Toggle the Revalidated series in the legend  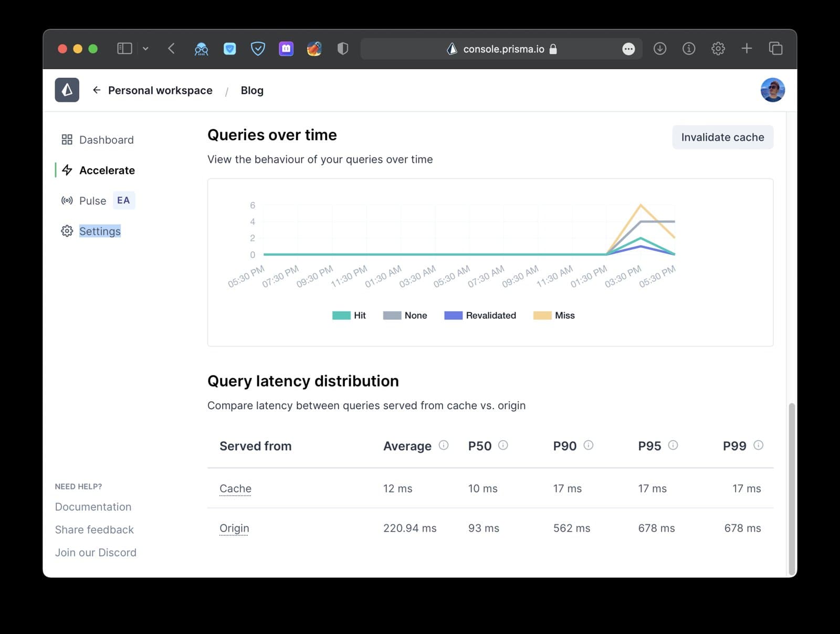click(480, 315)
